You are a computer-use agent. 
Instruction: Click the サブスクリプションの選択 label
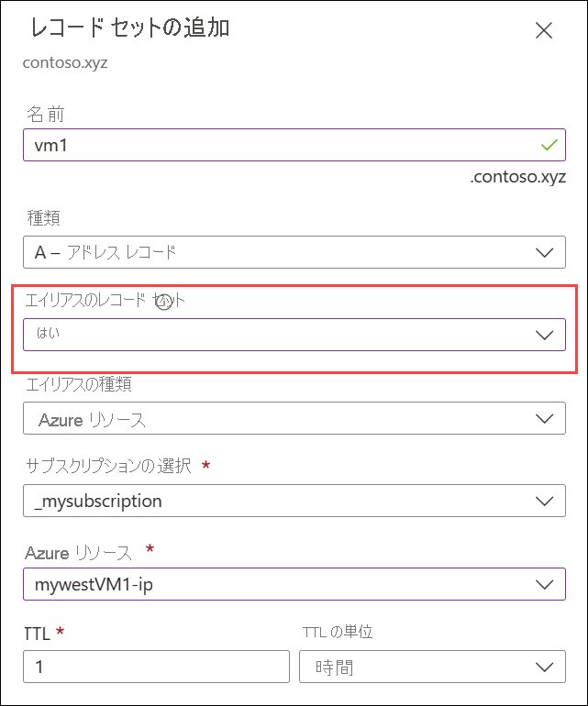point(108,466)
